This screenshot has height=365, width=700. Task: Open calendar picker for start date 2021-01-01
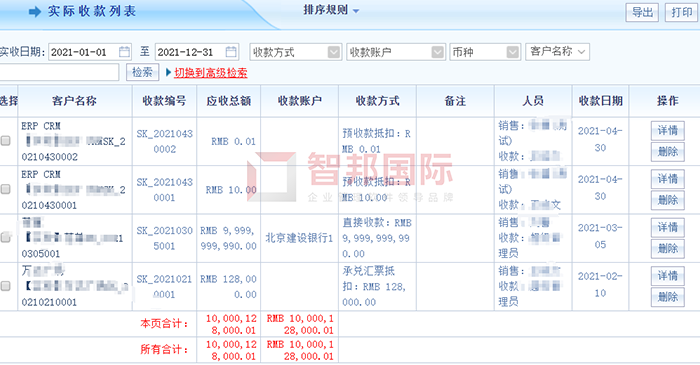tap(125, 52)
